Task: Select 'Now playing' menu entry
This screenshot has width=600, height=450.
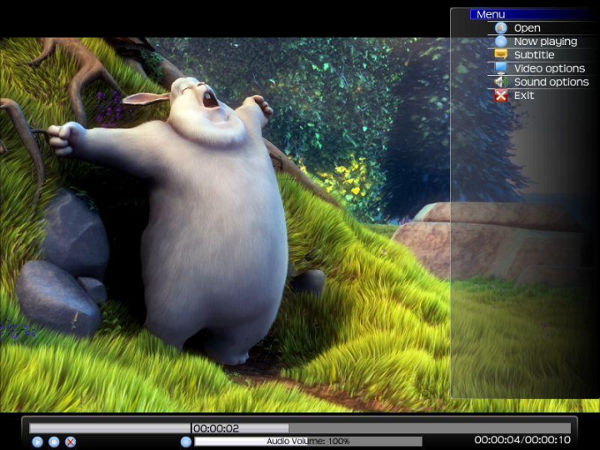Action: pos(545,41)
